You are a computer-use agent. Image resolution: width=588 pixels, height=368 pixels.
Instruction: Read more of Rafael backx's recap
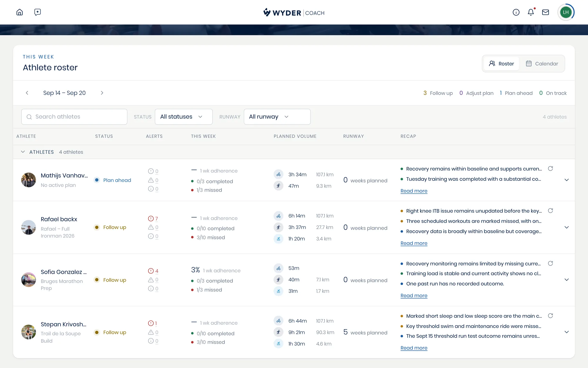pyautogui.click(x=414, y=243)
